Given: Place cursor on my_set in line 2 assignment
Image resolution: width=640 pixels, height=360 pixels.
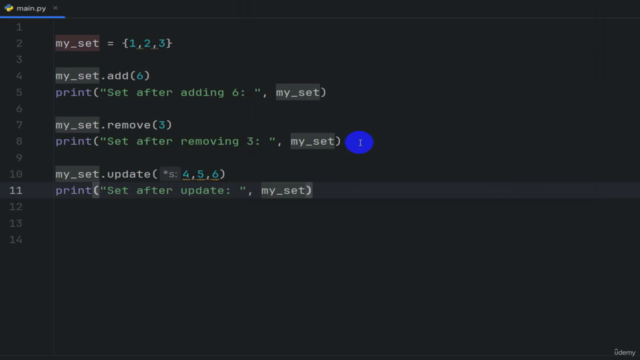Looking at the screenshot, I should tap(77, 43).
